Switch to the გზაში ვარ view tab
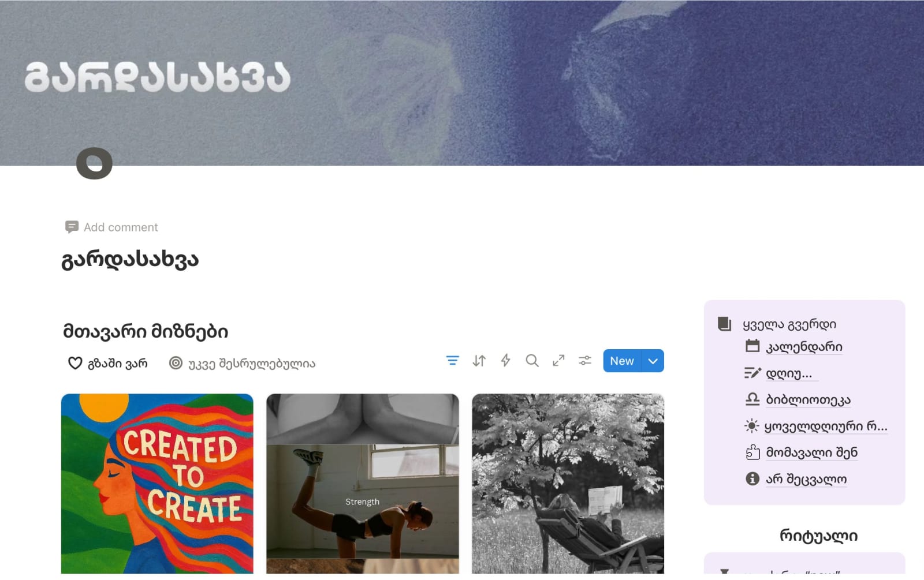The width and height of the screenshot is (924, 580). (x=108, y=364)
